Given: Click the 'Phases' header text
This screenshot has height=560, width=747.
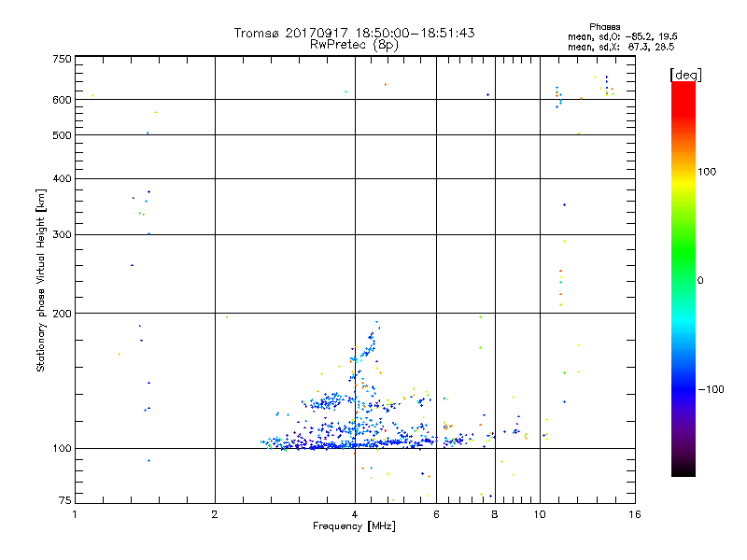Looking at the screenshot, I should pos(604,27).
